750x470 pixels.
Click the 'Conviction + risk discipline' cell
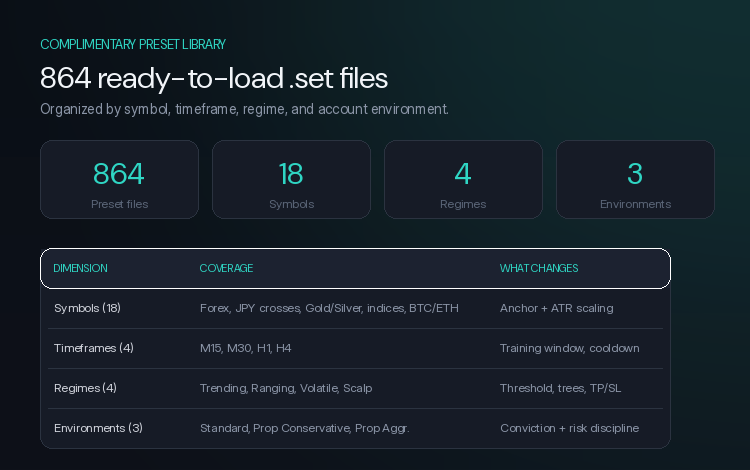[x=570, y=428]
